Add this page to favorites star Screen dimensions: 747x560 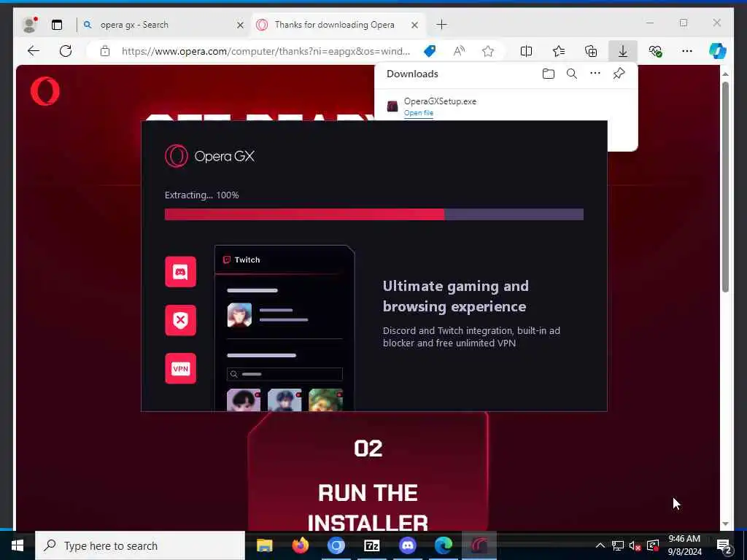click(488, 51)
